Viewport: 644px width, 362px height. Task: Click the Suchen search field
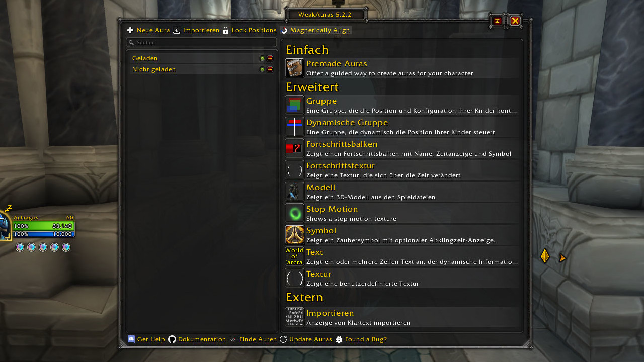pyautogui.click(x=201, y=43)
